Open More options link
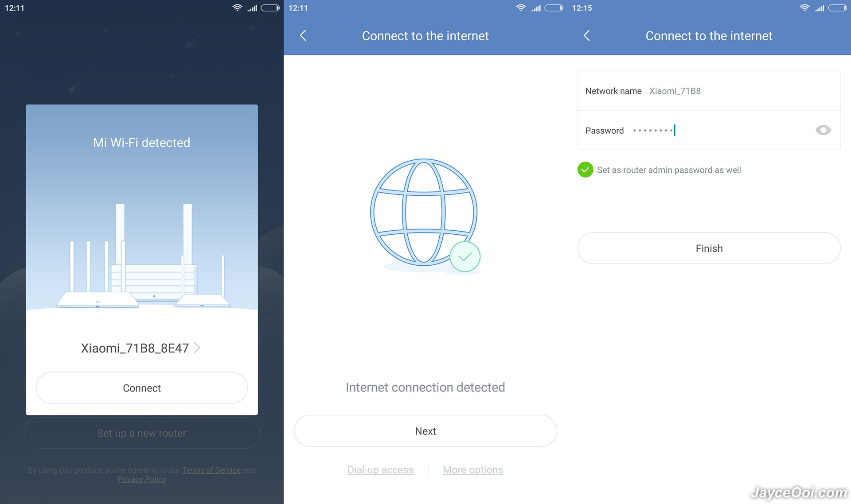Viewport: 851px width, 504px height. [473, 470]
